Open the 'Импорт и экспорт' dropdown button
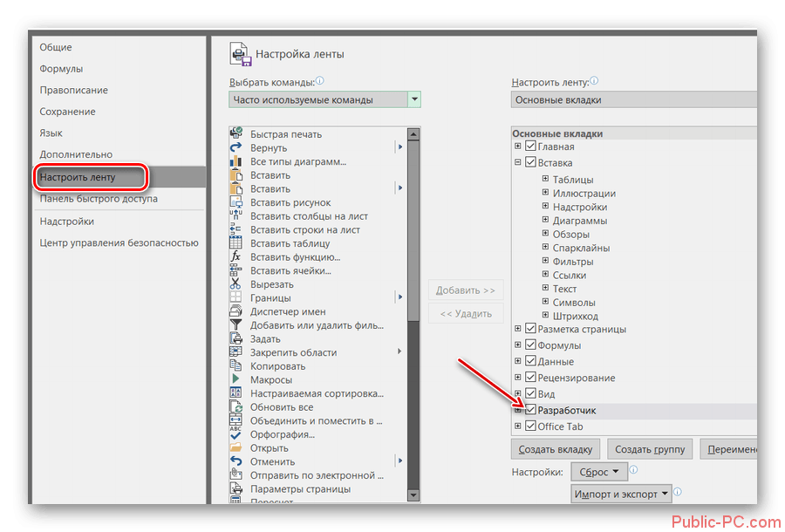 pyautogui.click(x=622, y=494)
